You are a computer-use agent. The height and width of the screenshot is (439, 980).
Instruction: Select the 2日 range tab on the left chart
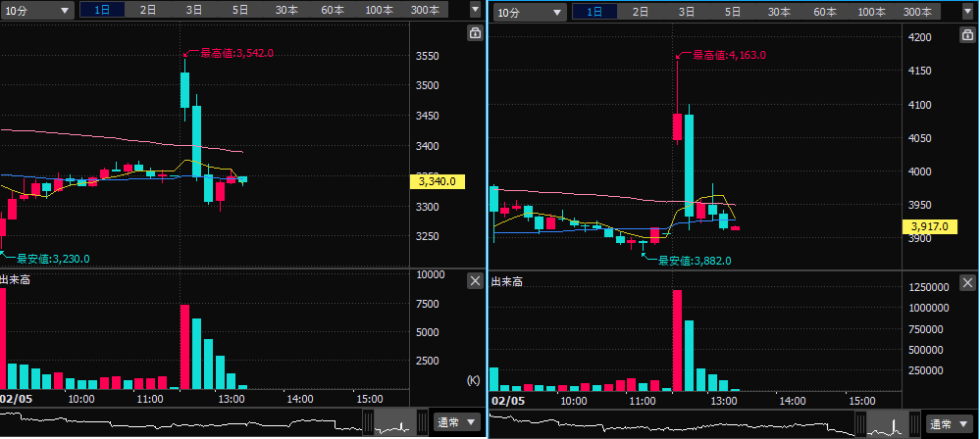coord(148,11)
